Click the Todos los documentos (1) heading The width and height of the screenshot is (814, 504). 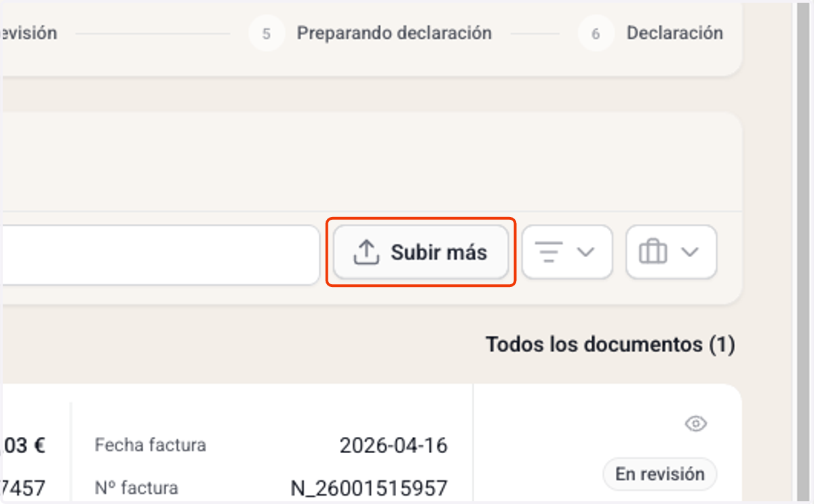pyautogui.click(x=610, y=345)
